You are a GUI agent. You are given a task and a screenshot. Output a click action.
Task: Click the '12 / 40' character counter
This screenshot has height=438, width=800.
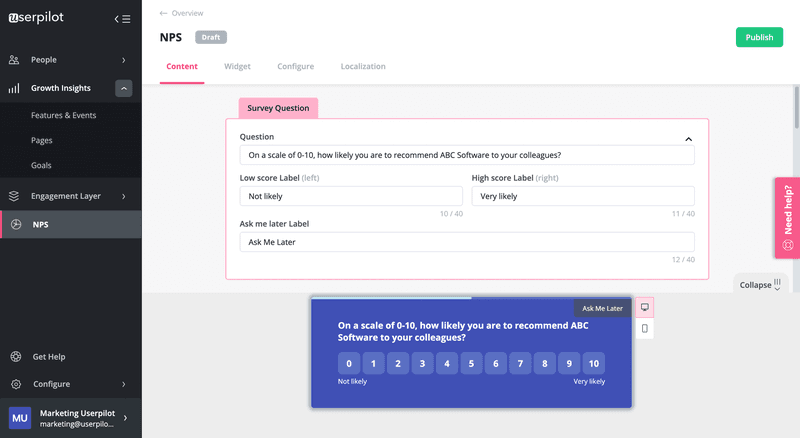point(683,259)
